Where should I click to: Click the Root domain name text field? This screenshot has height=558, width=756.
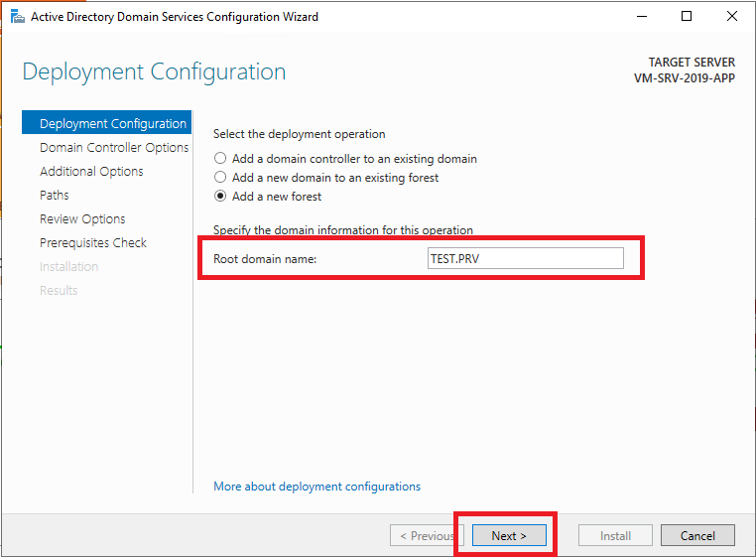(x=525, y=258)
